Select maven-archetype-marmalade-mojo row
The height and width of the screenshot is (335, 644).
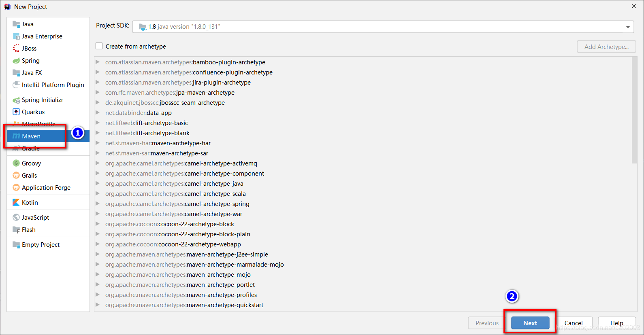point(363,265)
